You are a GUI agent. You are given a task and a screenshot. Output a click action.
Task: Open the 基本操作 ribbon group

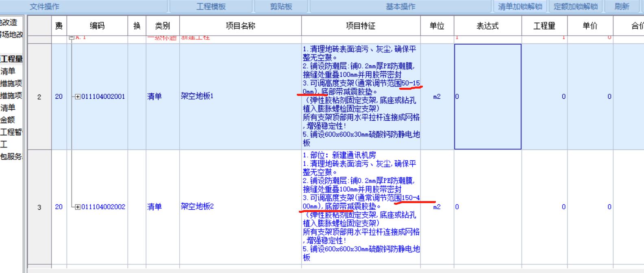click(400, 6)
